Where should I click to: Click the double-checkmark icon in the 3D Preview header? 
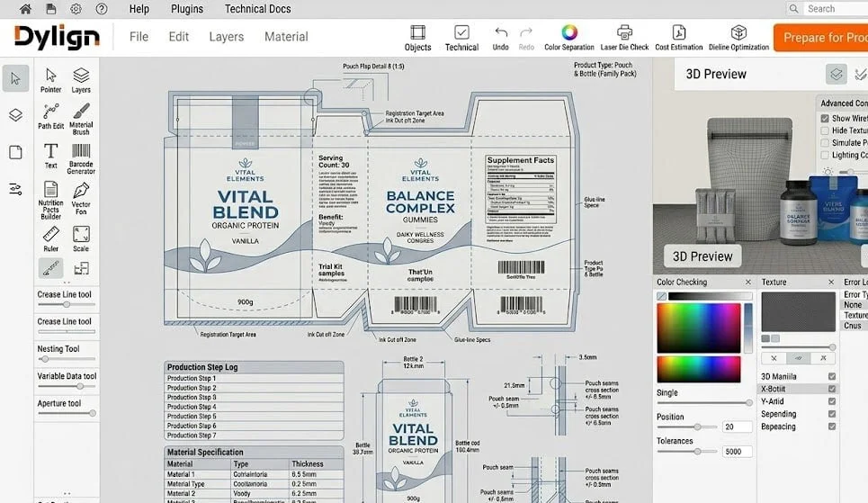[860, 74]
